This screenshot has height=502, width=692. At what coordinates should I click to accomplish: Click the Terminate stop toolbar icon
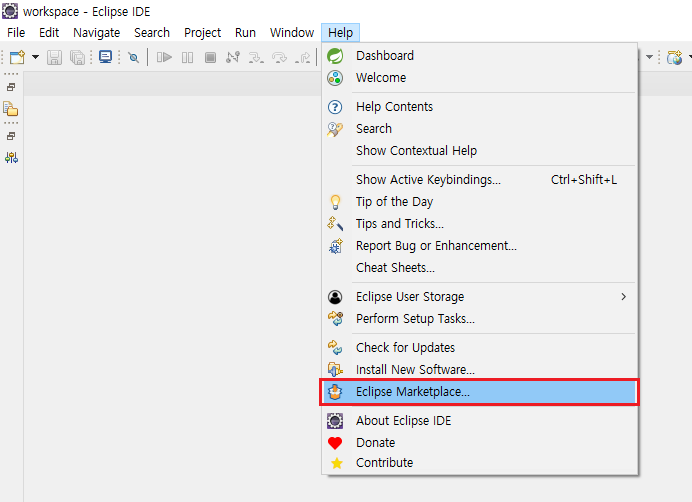211,57
